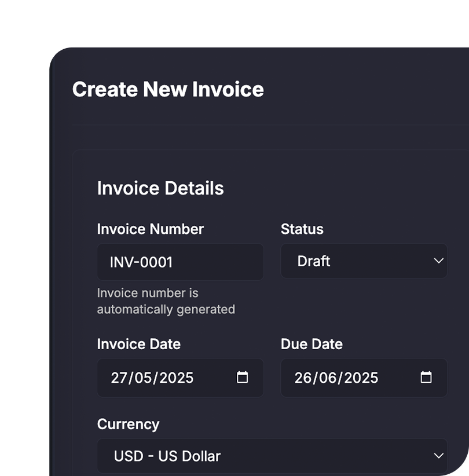Click the Invoice Details section title

point(160,188)
